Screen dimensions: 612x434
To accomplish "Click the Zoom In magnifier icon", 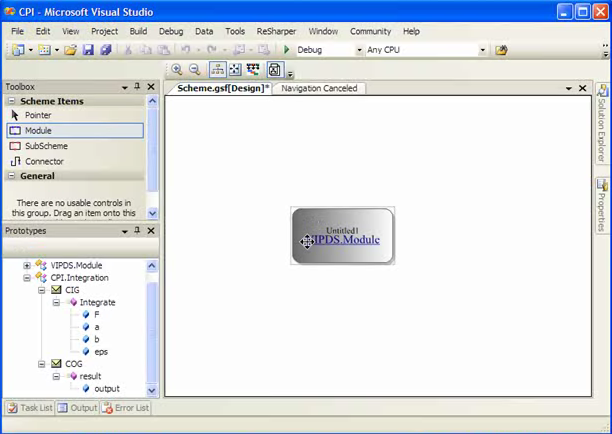I will click(176, 69).
